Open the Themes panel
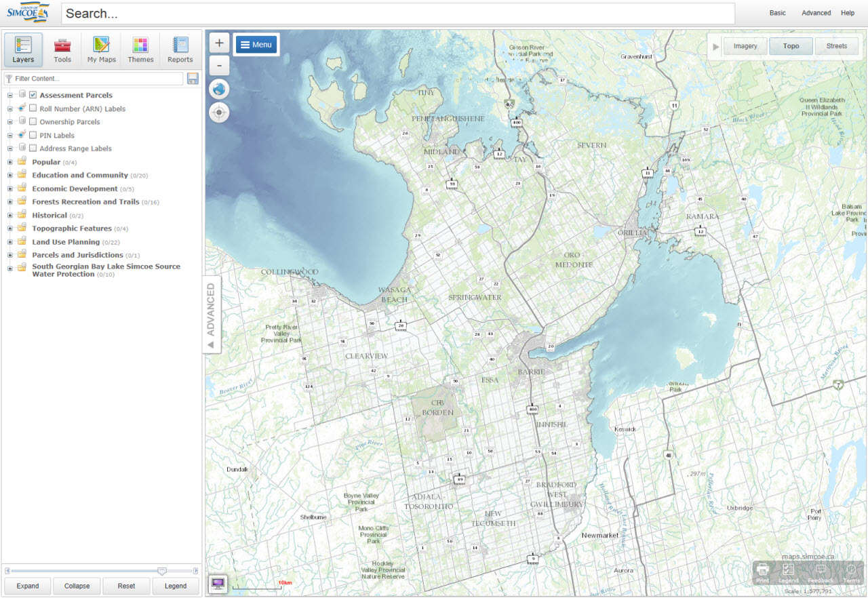 (140, 50)
